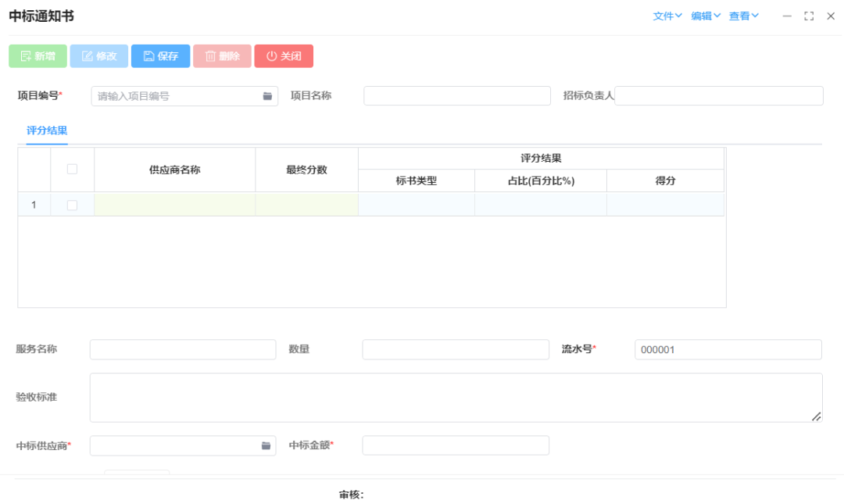Screen dimensions: 844x504
Task: Toggle the select-all checkbox in table header
Action: pos(72,169)
